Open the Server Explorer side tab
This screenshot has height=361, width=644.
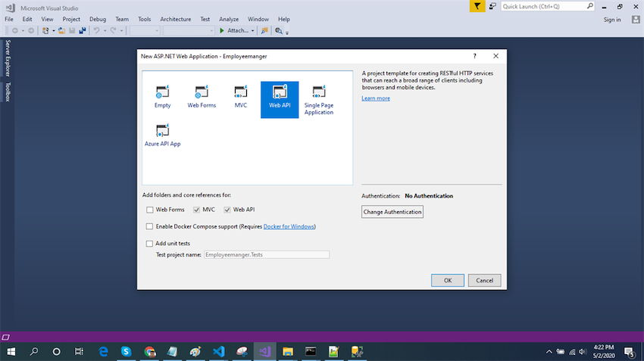8,58
